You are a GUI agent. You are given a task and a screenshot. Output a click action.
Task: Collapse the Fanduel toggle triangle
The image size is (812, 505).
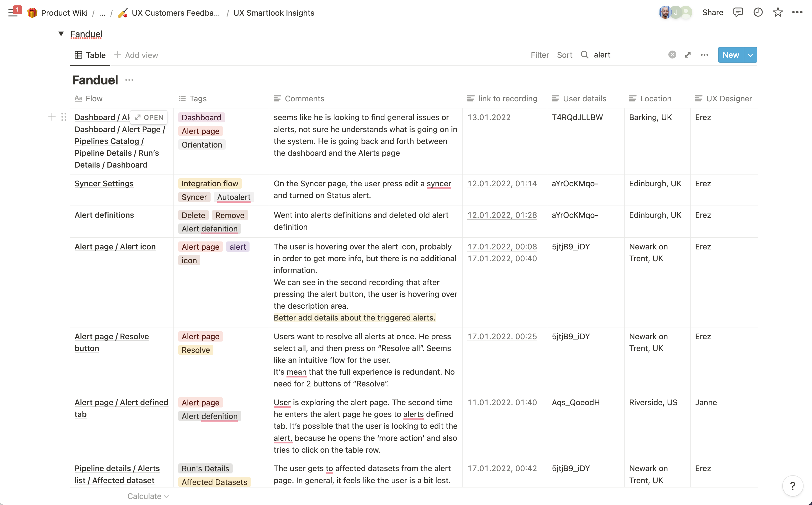click(61, 34)
